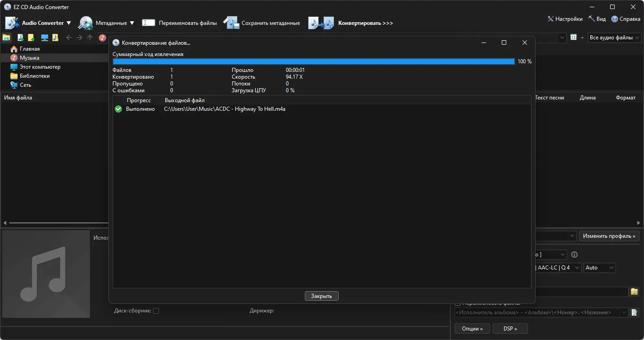Expand the profile selection dropdown arrow

click(x=572, y=236)
